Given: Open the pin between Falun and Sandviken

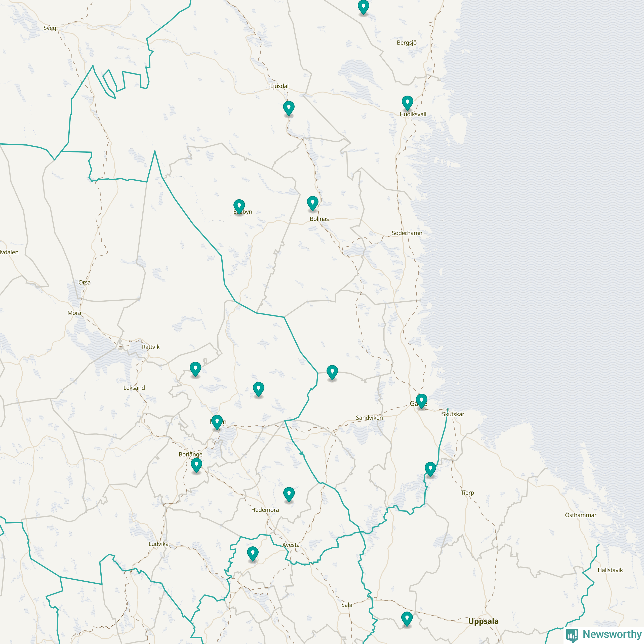Looking at the screenshot, I should [x=258, y=389].
